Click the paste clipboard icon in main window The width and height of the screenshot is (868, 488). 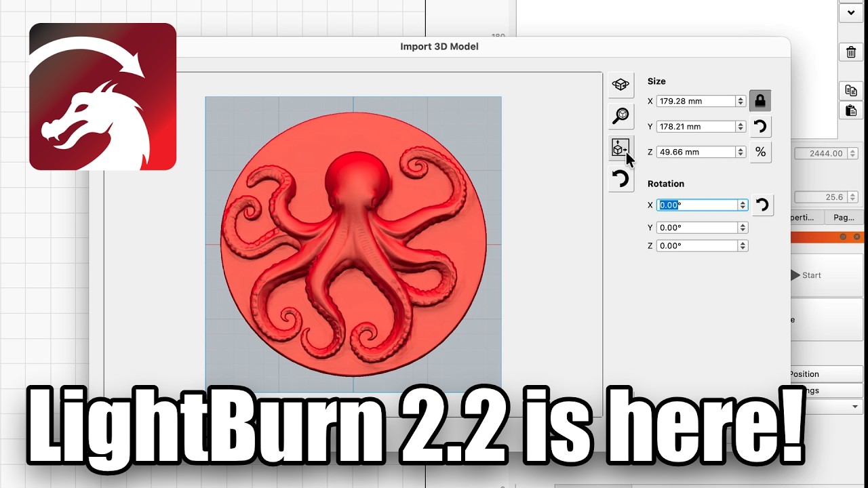[x=851, y=110]
